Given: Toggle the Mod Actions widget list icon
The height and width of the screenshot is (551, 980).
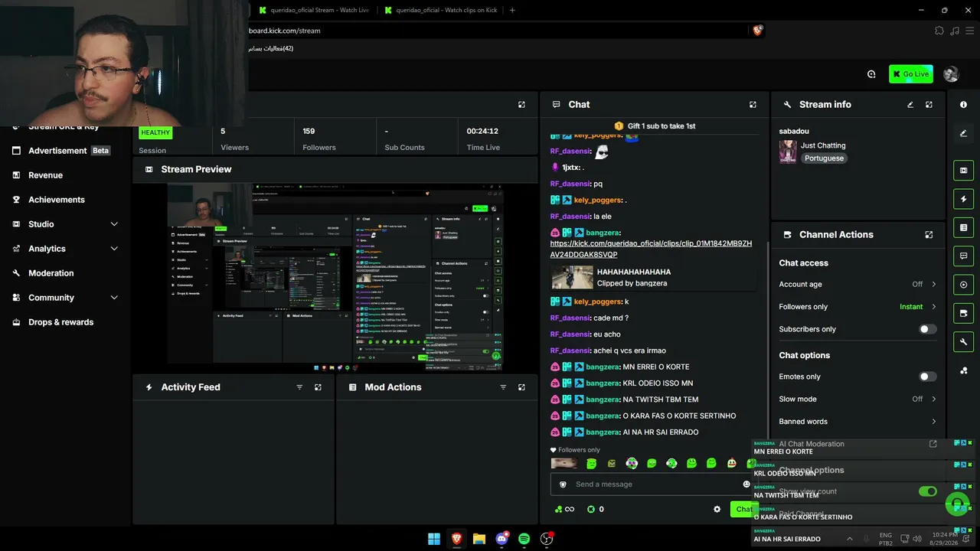Looking at the screenshot, I should (963, 227).
